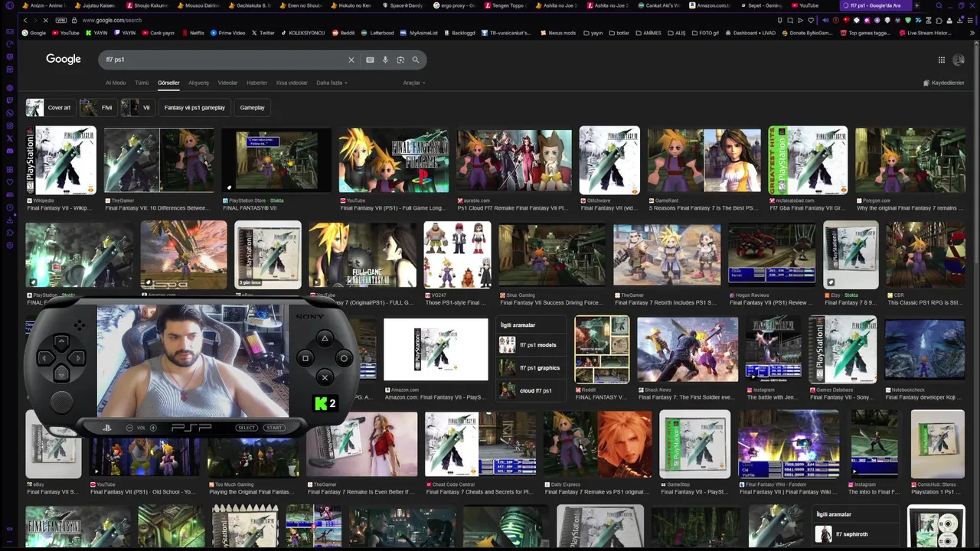The height and width of the screenshot is (551, 980).
Task: Open the Wikipedia Final Fantasy VII cover thumbnail
Action: [61, 161]
